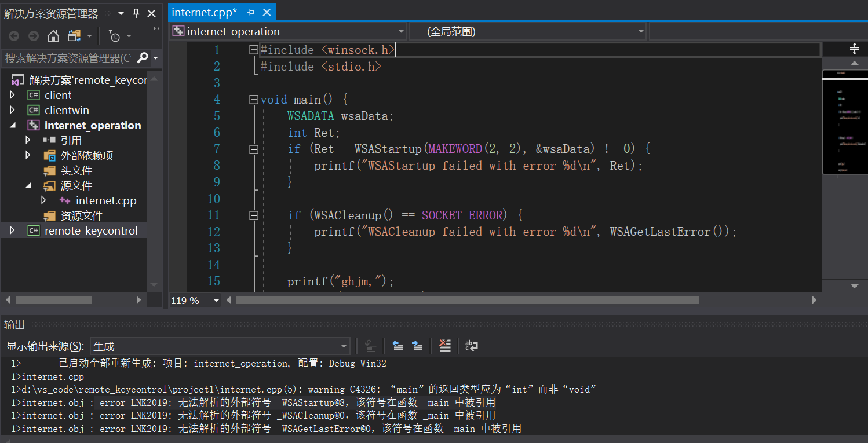Open the (全局范围) scope dropdown
Viewport: 868px width, 443px height.
click(640, 31)
